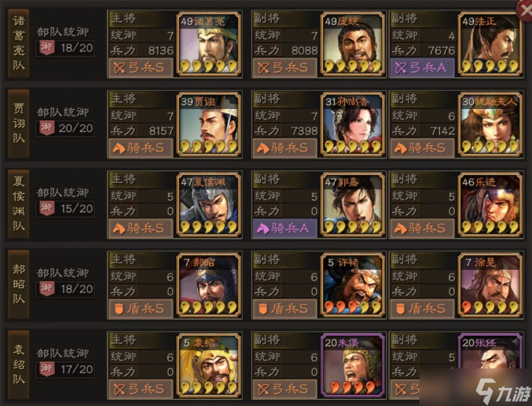Viewport: 532px width, 406px height.
Task: Click Hao Zhao's (郝昭) 盾兵S shield badge
Action: (141, 308)
